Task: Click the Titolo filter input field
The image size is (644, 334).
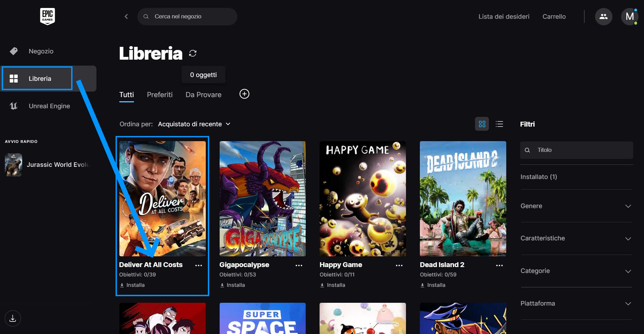Action: coord(577,150)
